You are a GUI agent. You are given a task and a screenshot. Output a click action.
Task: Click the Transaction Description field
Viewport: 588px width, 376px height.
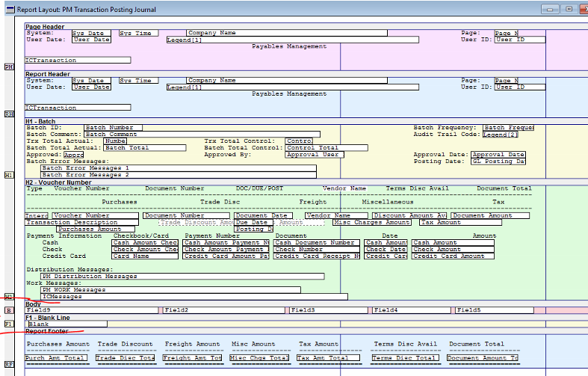click(x=81, y=222)
